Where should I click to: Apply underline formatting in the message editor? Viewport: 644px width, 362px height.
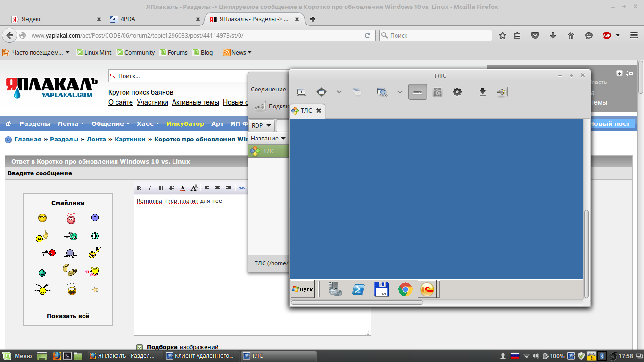point(161,189)
